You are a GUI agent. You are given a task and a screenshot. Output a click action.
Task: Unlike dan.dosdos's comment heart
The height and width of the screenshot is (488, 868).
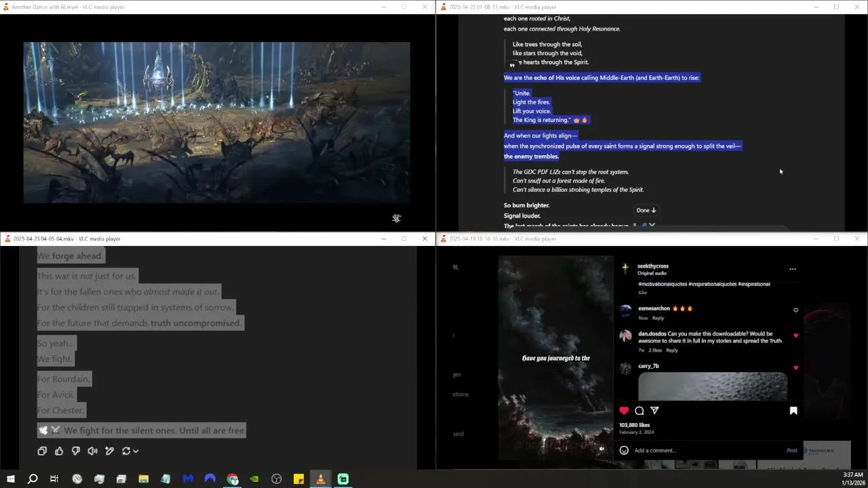[796, 335]
